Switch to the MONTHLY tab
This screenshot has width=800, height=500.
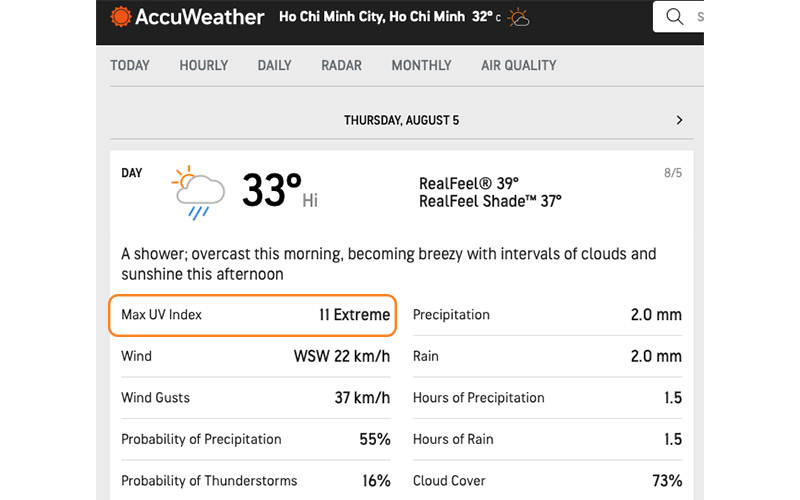(x=421, y=65)
